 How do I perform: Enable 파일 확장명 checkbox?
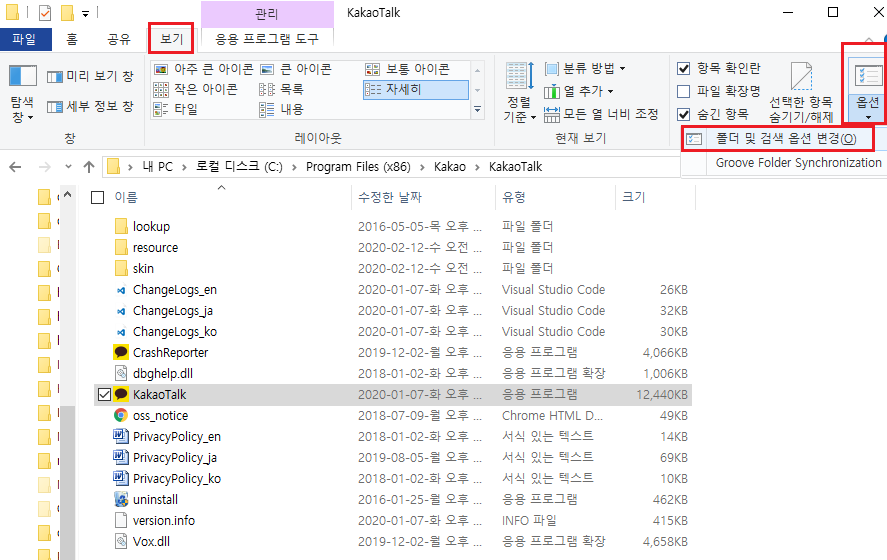tap(683, 91)
